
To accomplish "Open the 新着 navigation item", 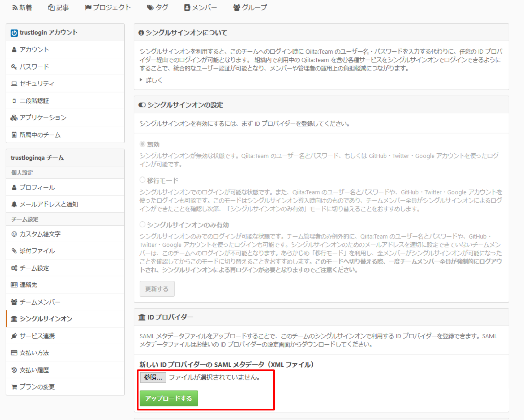I will pos(22,8).
